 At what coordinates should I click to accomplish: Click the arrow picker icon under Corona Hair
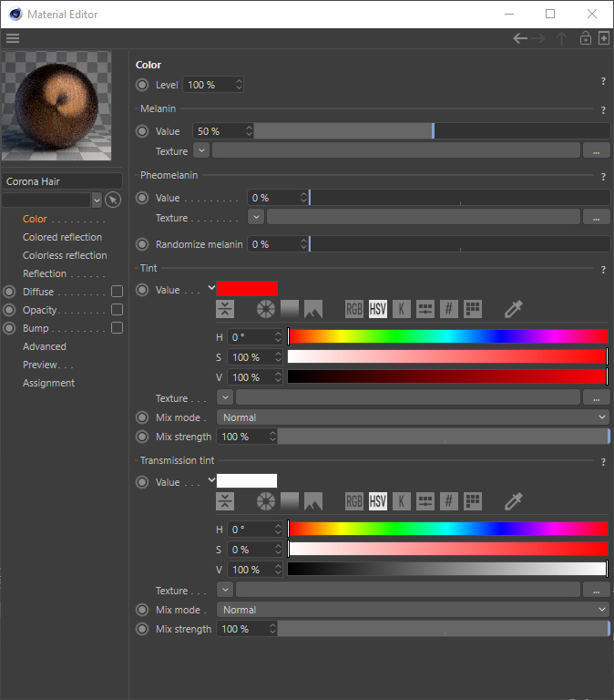(113, 200)
